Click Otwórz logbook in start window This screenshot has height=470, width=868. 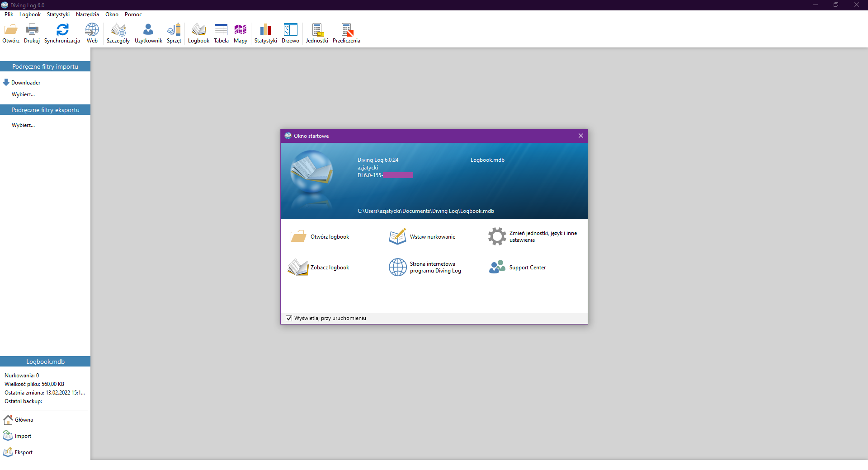click(x=320, y=237)
